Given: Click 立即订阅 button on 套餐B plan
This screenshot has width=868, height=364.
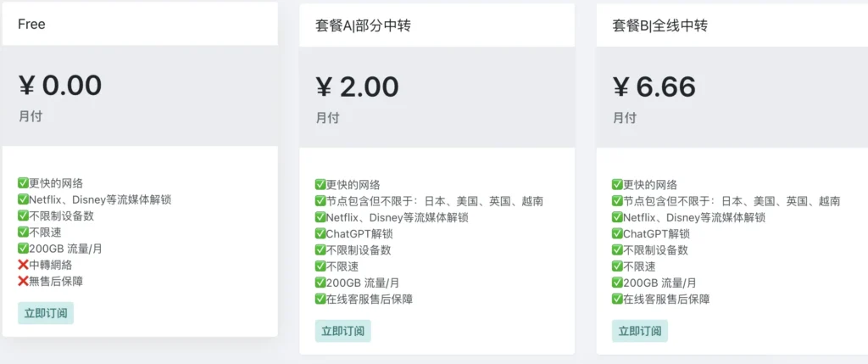Looking at the screenshot, I should (640, 331).
